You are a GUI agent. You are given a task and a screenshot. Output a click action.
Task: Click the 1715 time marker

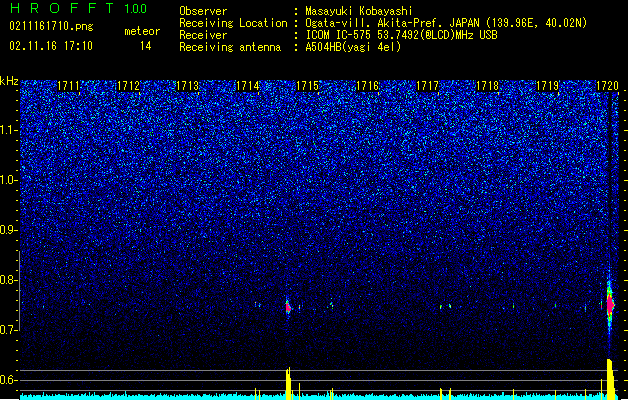[x=307, y=85]
